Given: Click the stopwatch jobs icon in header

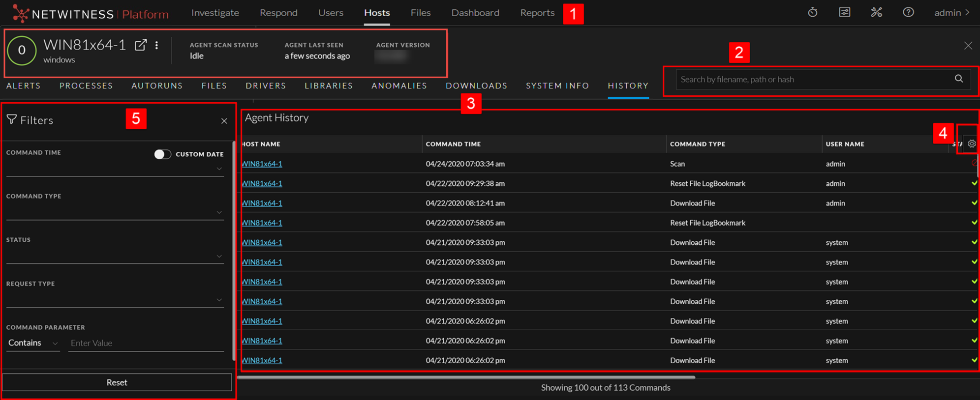Looking at the screenshot, I should 813,12.
